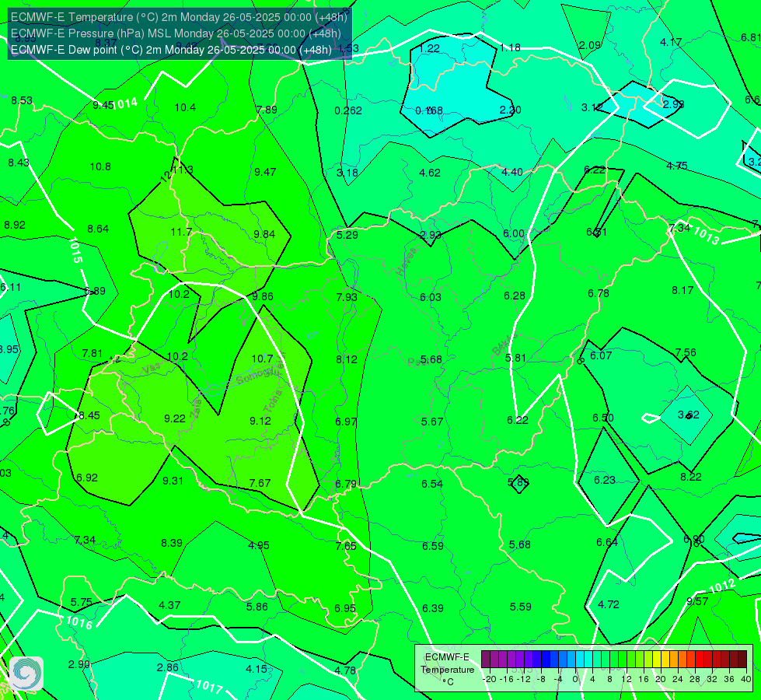Click the 4.17 grid value
The height and width of the screenshot is (700, 761).
[x=671, y=42]
